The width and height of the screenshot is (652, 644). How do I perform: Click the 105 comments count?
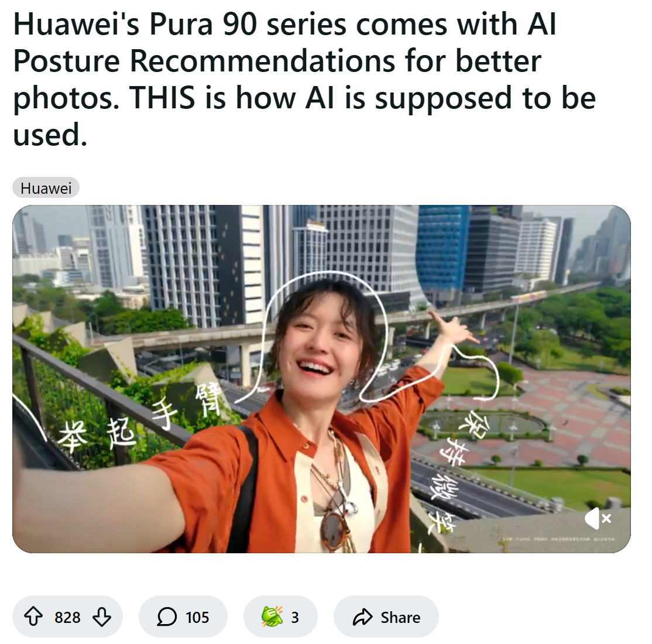197,618
